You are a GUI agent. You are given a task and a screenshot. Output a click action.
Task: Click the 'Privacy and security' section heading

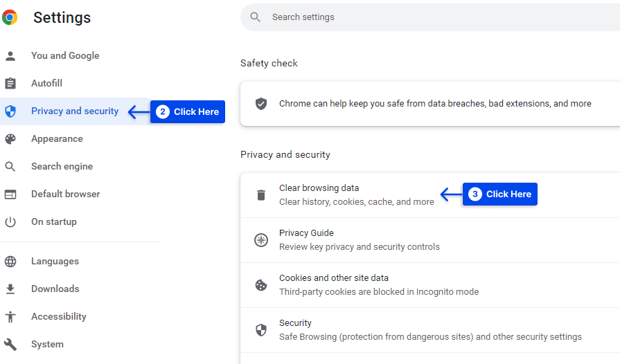[x=285, y=155]
